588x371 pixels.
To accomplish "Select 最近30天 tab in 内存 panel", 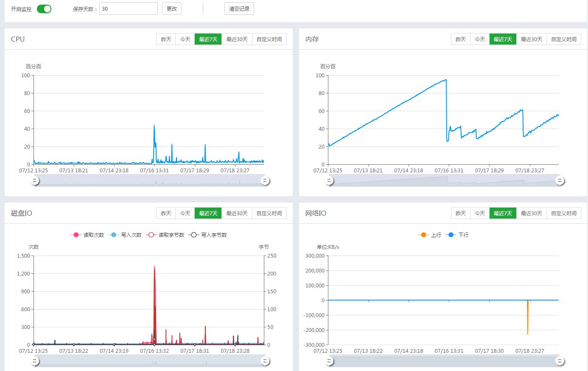I will pyautogui.click(x=532, y=39).
